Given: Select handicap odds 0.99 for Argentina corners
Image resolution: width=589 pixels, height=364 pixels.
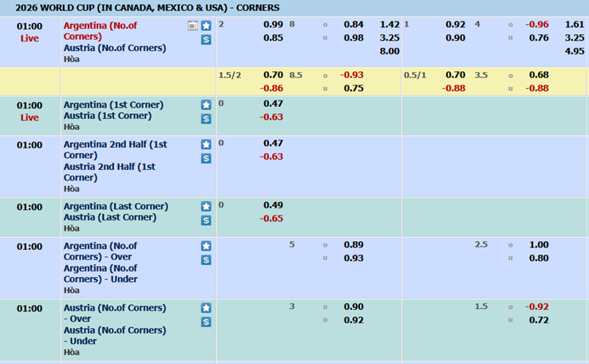Looking at the screenshot, I should (x=273, y=25).
